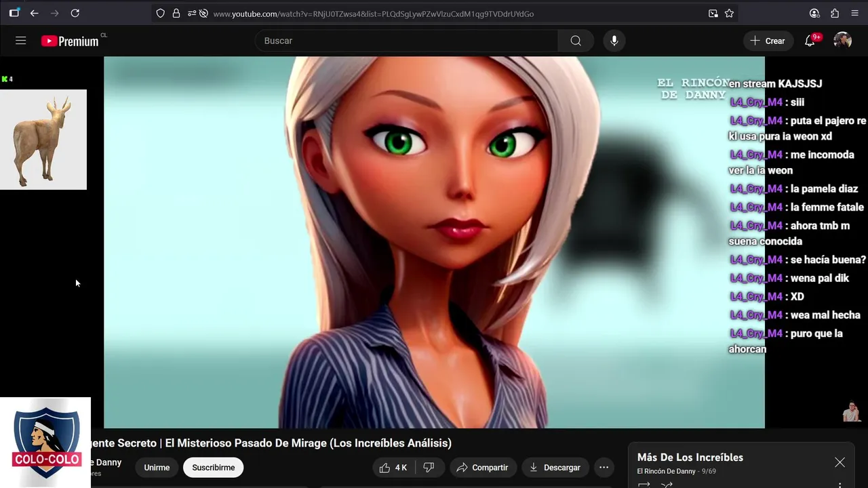Image resolution: width=868 pixels, height=488 pixels.
Task: Click the search magnifier button
Action: pyautogui.click(x=576, y=41)
